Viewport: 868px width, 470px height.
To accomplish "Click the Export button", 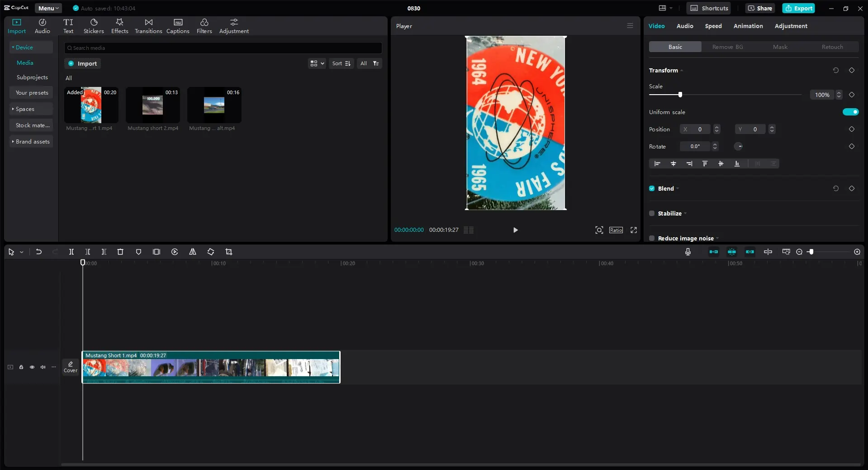I will coord(798,8).
